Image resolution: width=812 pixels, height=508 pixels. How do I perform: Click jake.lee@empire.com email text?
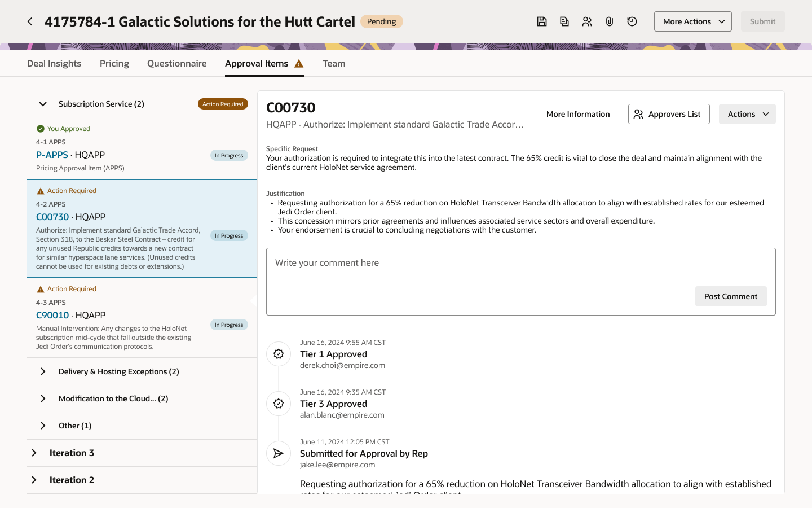click(337, 465)
